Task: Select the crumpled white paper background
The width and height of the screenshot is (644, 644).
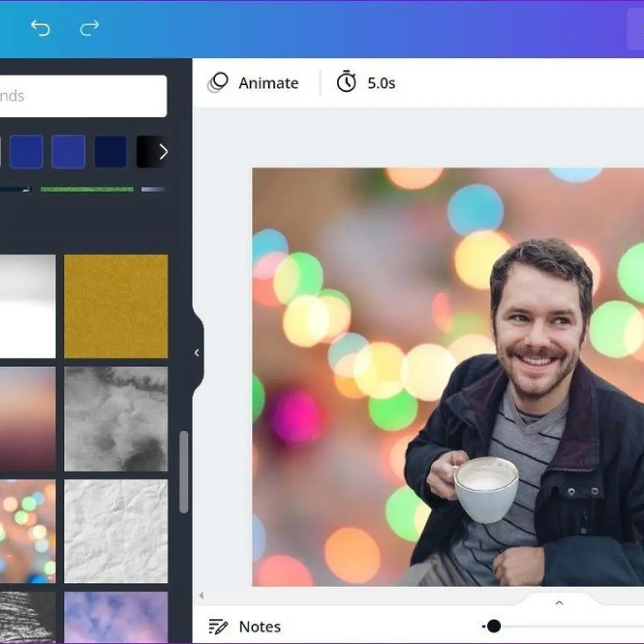Action: coord(116,531)
